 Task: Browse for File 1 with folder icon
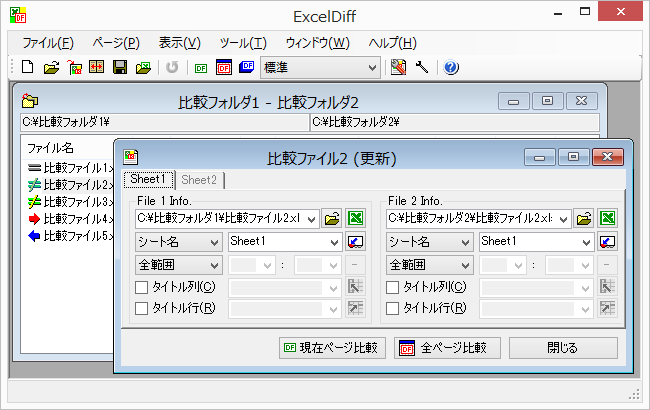pyautogui.click(x=332, y=218)
